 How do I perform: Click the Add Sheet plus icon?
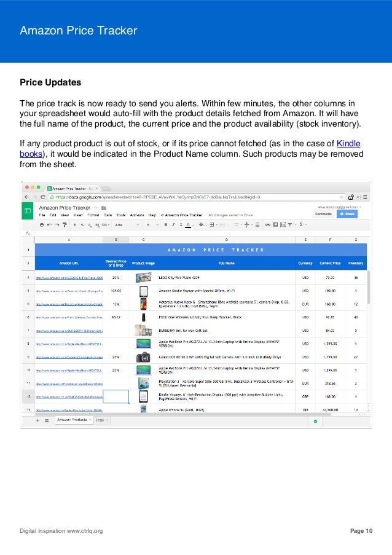click(x=38, y=420)
